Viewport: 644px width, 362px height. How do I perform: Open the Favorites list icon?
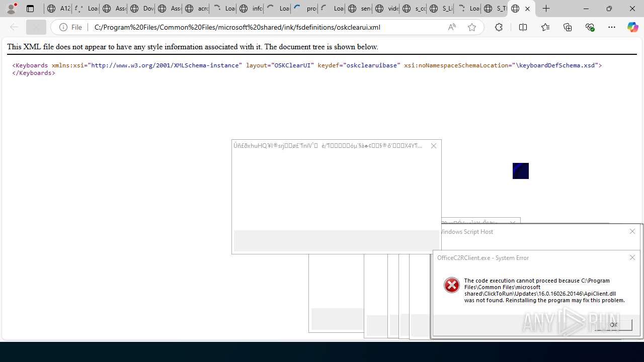pyautogui.click(x=545, y=27)
